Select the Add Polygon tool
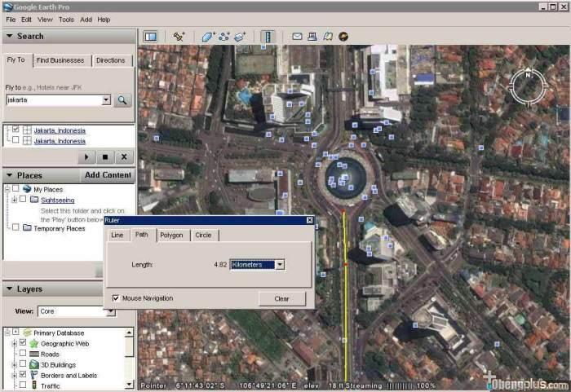The width and height of the screenshot is (571, 392). click(x=208, y=37)
